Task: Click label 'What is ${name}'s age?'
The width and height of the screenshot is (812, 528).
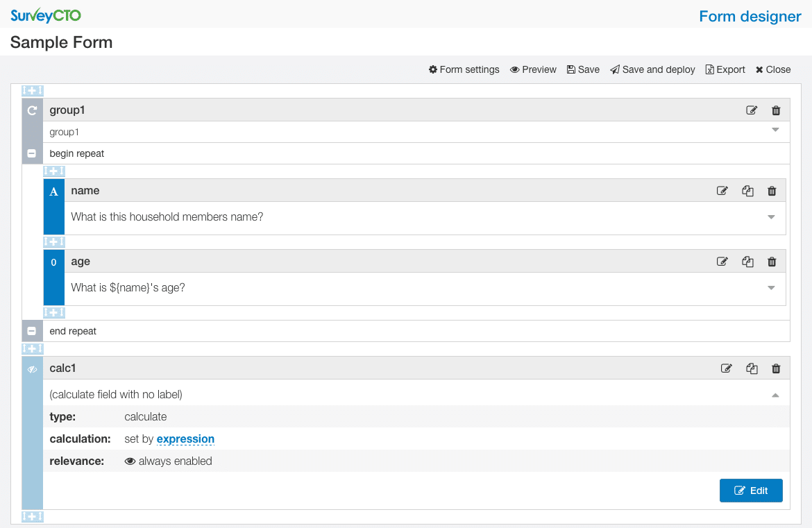Action: [x=128, y=288]
